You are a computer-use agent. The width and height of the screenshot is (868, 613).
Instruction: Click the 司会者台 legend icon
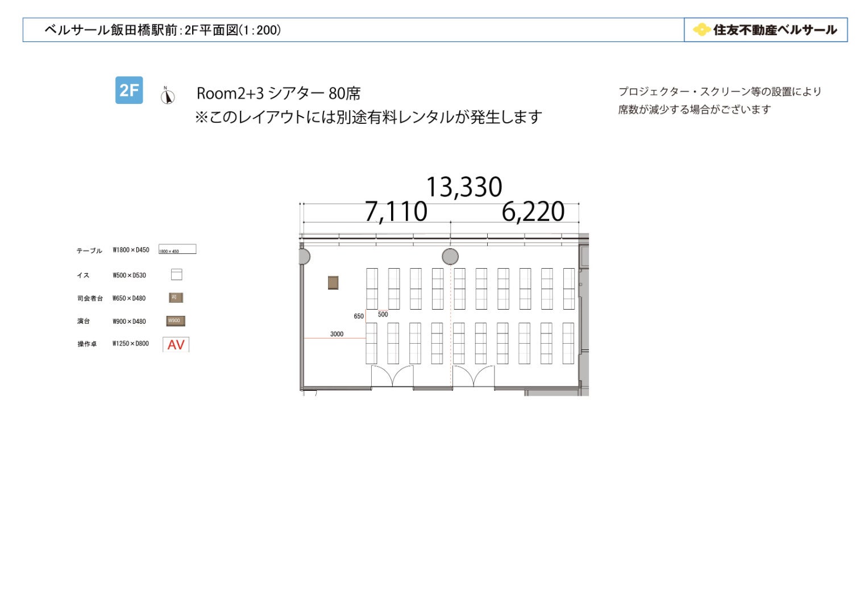[x=176, y=298]
